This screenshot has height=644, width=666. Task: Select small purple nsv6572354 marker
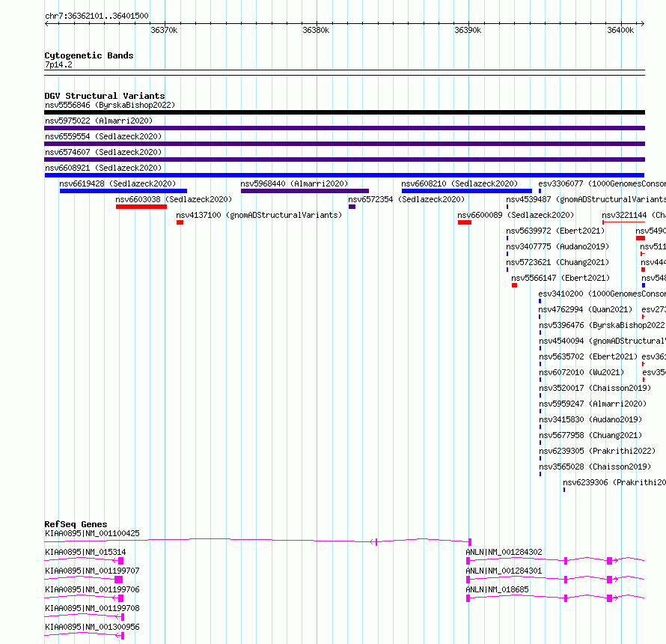click(352, 207)
